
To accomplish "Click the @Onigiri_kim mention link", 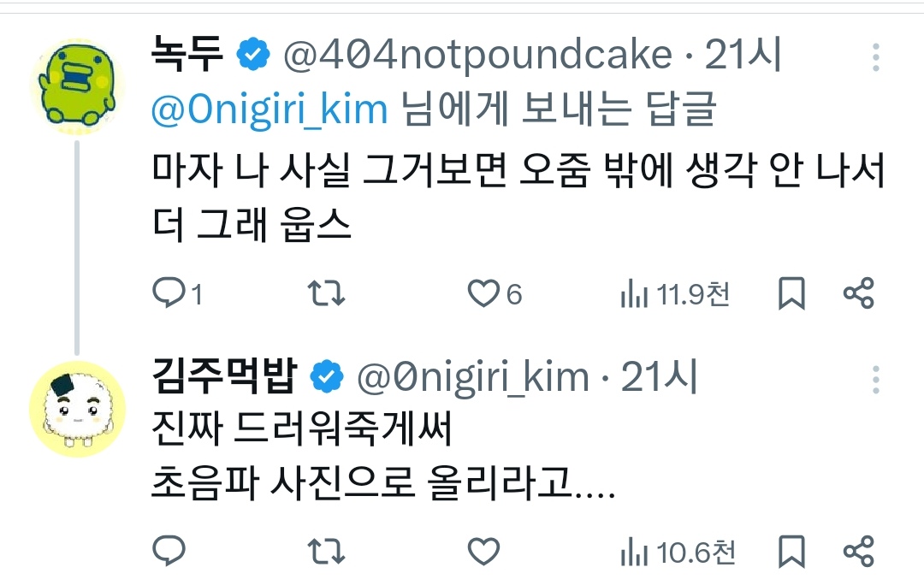I will [x=269, y=109].
